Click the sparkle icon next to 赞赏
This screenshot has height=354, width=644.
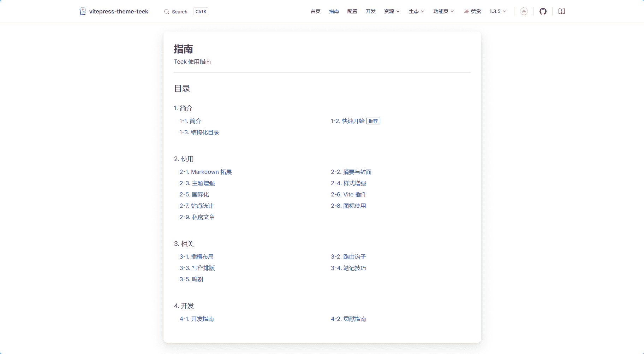tap(466, 11)
